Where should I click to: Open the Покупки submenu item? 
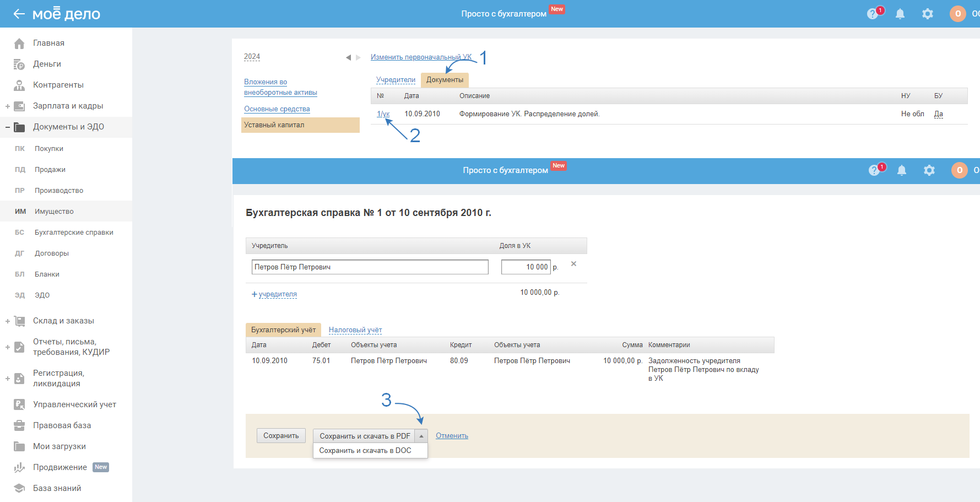point(49,149)
